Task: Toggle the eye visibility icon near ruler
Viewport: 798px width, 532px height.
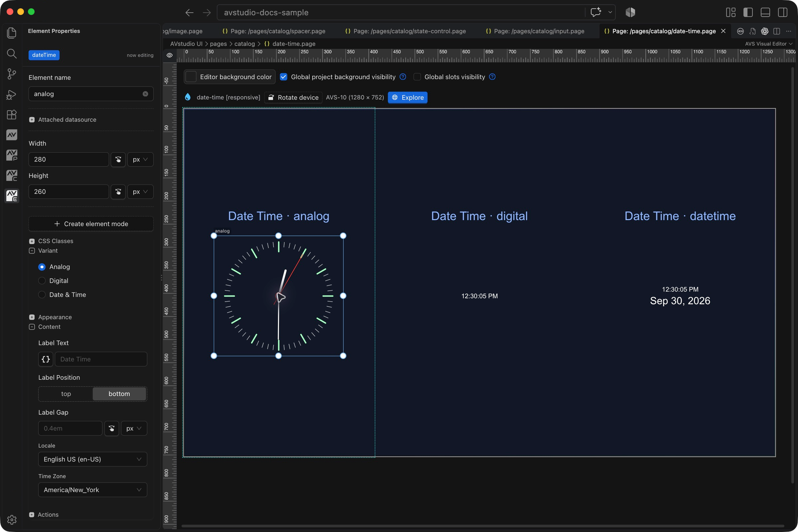Action: pos(170,55)
